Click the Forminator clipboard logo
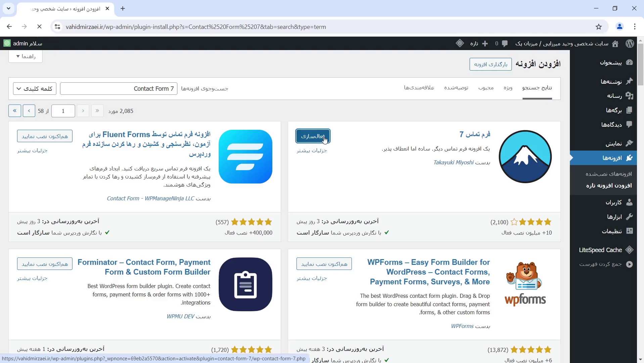 pyautogui.click(x=245, y=284)
